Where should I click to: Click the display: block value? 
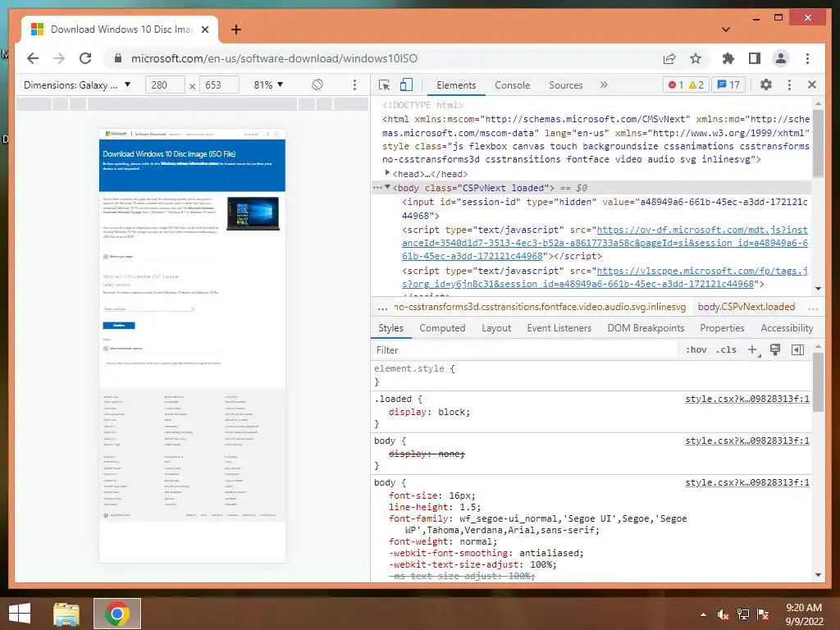pyautogui.click(x=453, y=412)
